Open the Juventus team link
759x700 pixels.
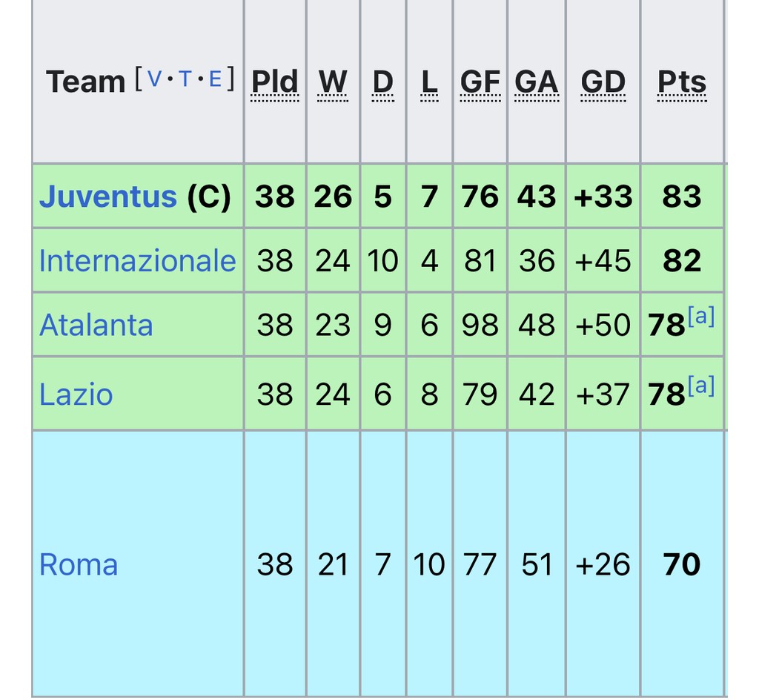pos(107,197)
